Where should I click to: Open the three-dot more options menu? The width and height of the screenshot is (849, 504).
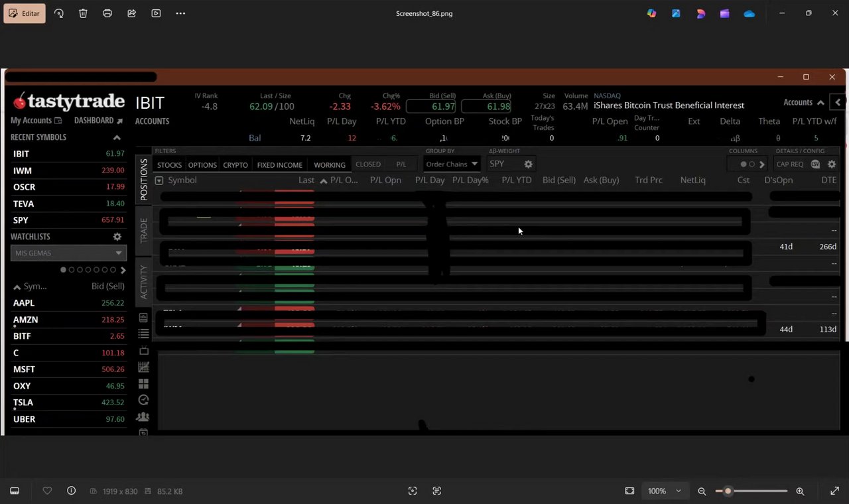pos(180,13)
